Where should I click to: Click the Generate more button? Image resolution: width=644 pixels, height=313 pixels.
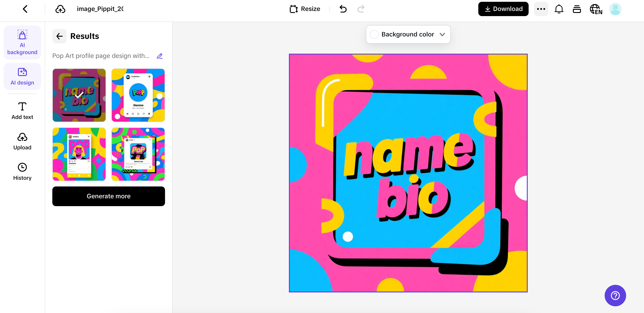[108, 196]
